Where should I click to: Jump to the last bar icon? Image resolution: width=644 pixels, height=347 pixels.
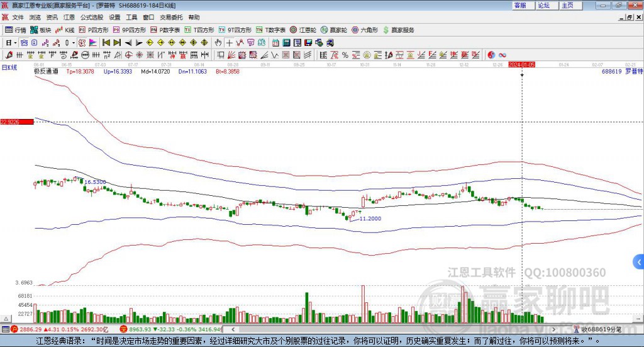117,43
